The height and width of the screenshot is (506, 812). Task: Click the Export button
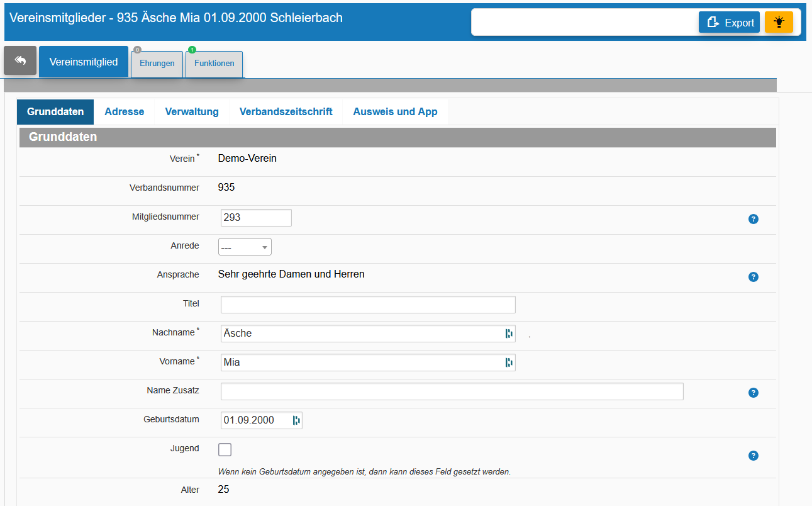[729, 22]
